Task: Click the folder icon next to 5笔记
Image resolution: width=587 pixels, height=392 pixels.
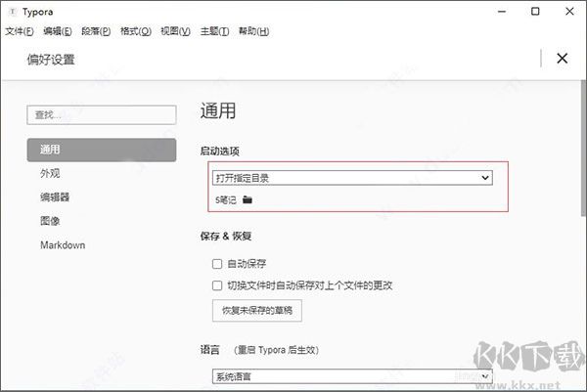Action: coord(248,199)
